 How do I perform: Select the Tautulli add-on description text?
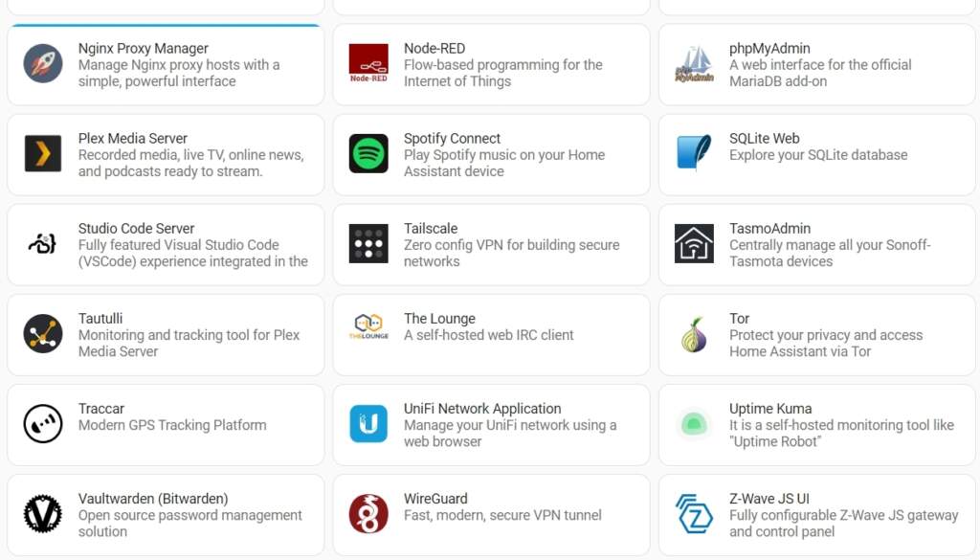189,344
